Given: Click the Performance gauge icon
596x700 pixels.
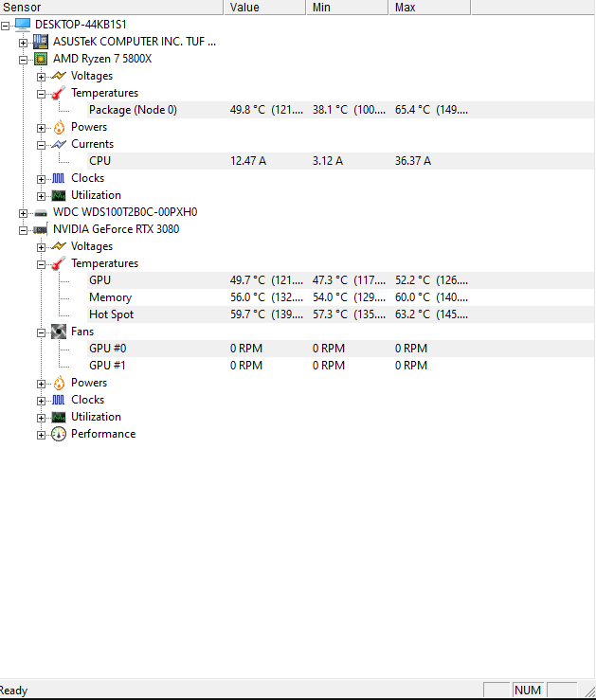Looking at the screenshot, I should tap(59, 434).
